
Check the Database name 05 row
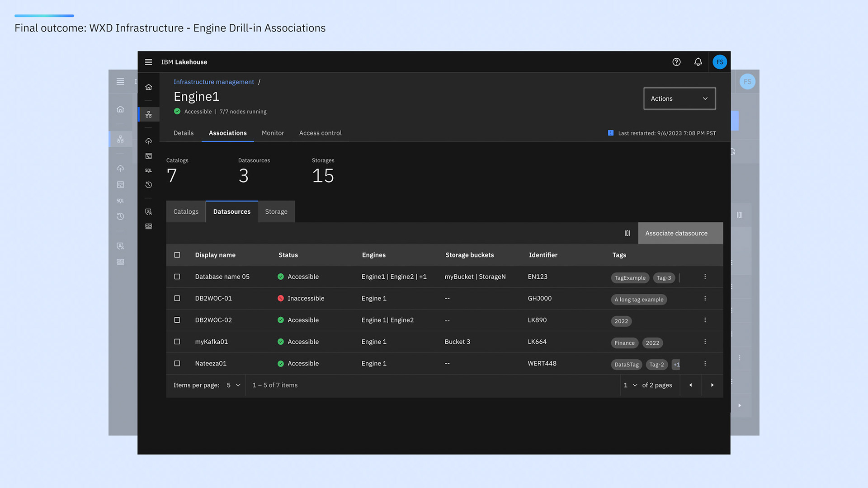pyautogui.click(x=177, y=277)
